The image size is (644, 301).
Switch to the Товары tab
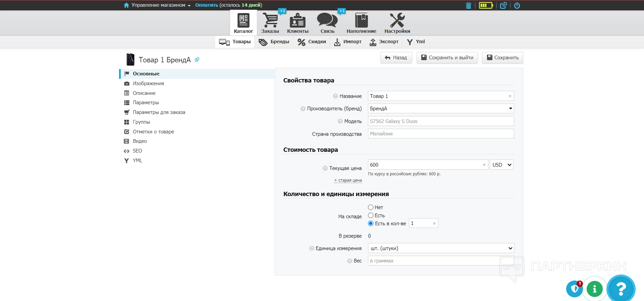(235, 42)
